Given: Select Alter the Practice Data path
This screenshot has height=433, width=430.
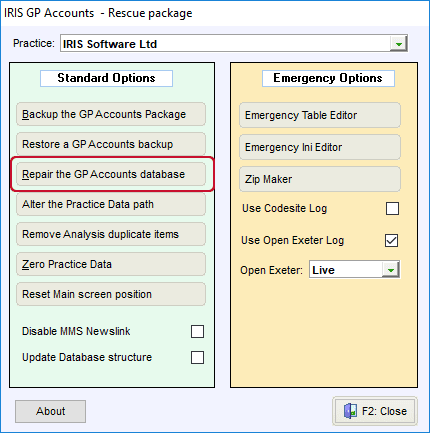Looking at the screenshot, I should pyautogui.click(x=111, y=204).
